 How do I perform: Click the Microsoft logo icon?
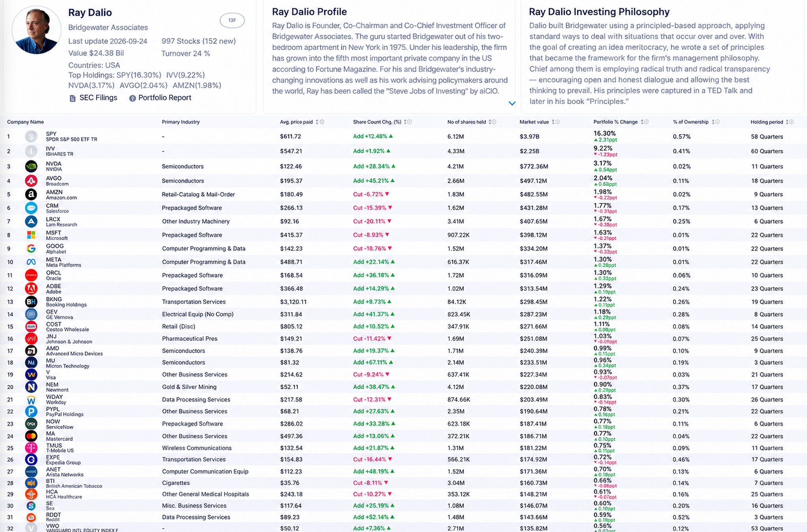31,235
